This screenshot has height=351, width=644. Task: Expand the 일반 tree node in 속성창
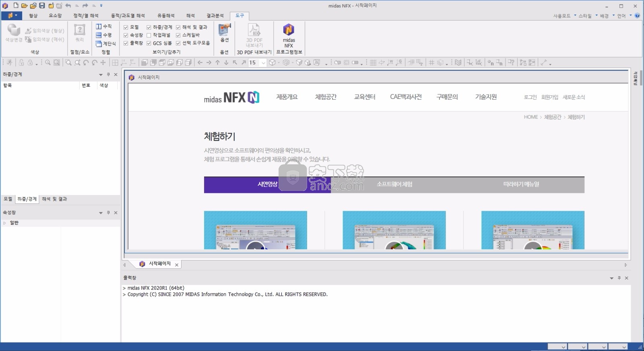point(5,223)
